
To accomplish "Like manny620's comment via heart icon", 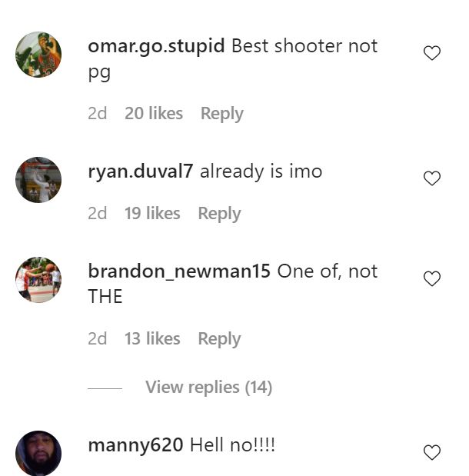I will tap(431, 452).
